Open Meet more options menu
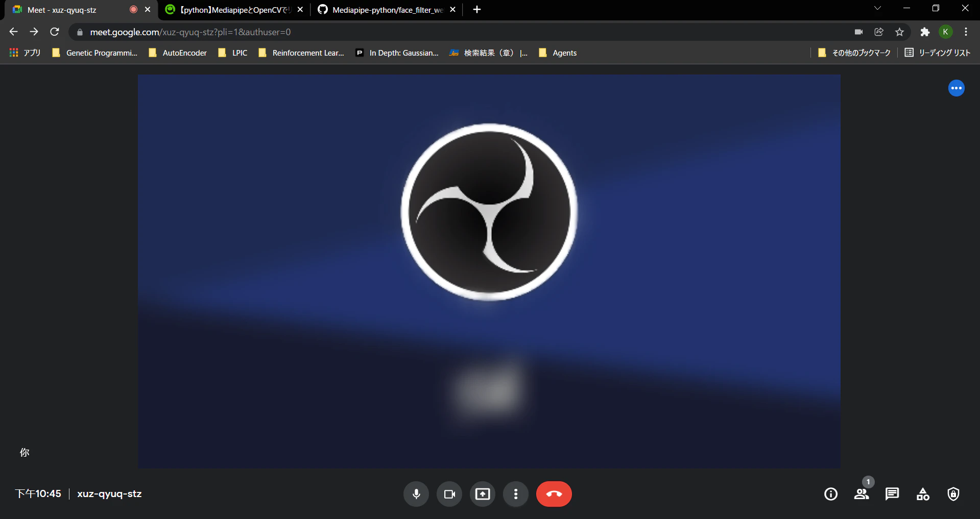Image resolution: width=980 pixels, height=519 pixels. point(516,494)
